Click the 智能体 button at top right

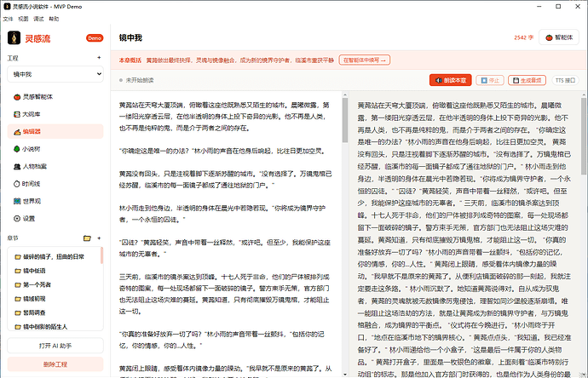point(559,37)
